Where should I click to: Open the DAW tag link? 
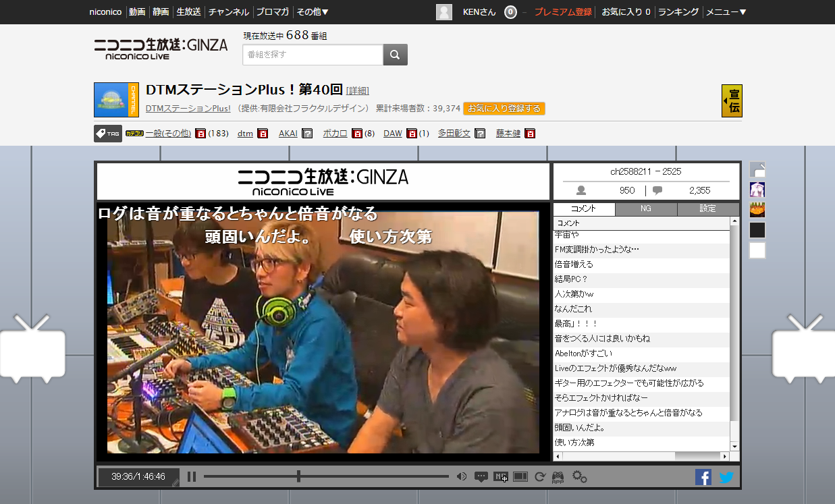point(393,134)
